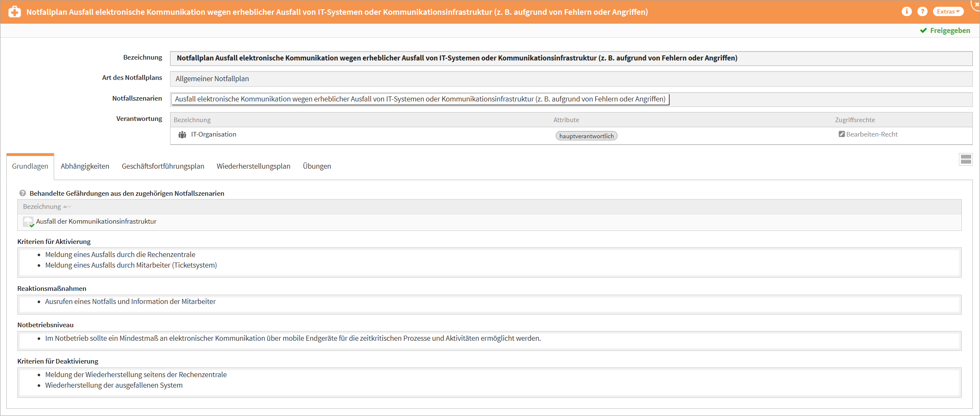The height and width of the screenshot is (416, 980).
Task: Click the Behandelte Gefährdungen section heading
Action: tap(127, 193)
